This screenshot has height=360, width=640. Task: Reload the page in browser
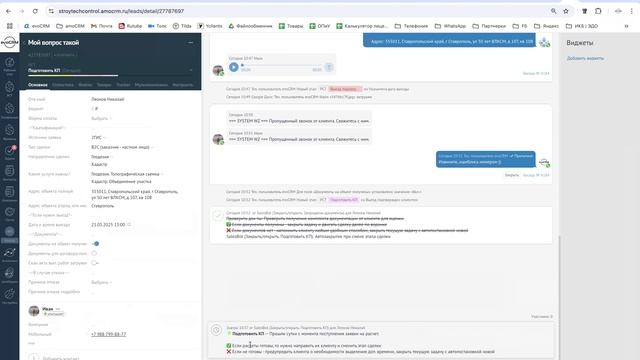(x=35, y=11)
